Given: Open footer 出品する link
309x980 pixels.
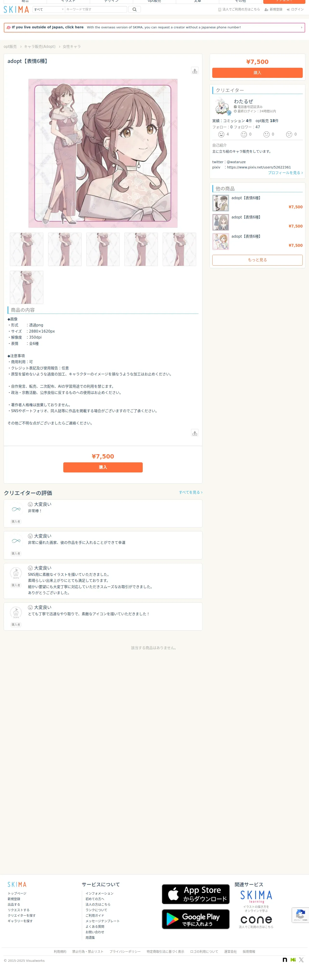Looking at the screenshot, I should point(14,904).
